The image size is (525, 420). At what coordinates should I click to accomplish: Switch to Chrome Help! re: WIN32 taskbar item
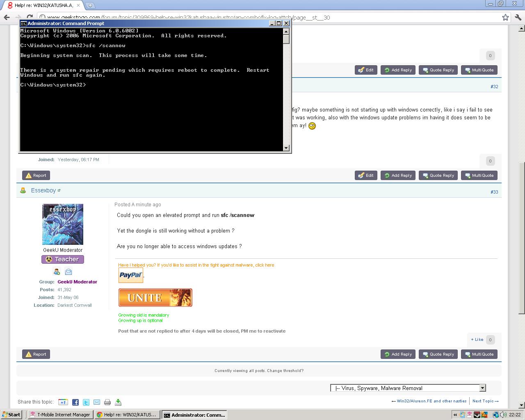(x=127, y=415)
